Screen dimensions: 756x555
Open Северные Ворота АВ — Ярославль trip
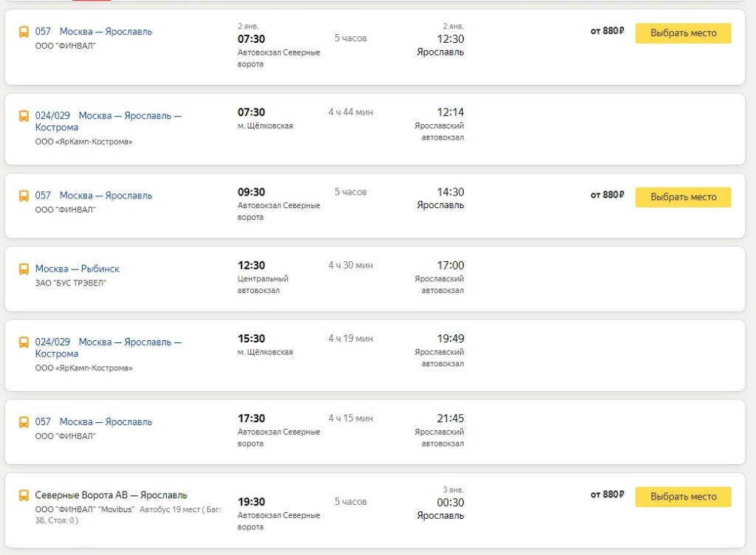111,495
